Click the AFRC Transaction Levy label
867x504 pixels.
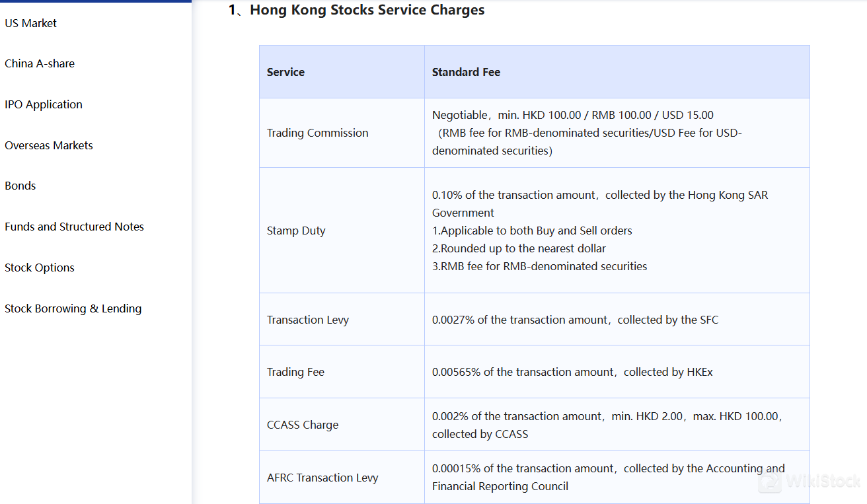tap(322, 478)
